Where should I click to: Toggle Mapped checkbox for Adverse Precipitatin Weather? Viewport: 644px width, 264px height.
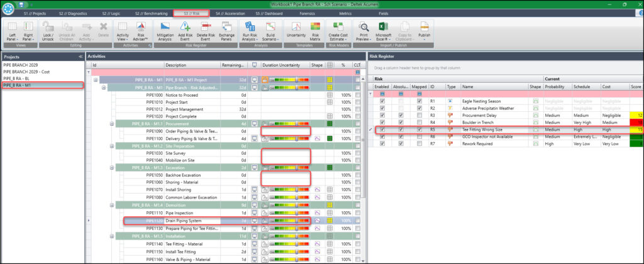tap(418, 108)
